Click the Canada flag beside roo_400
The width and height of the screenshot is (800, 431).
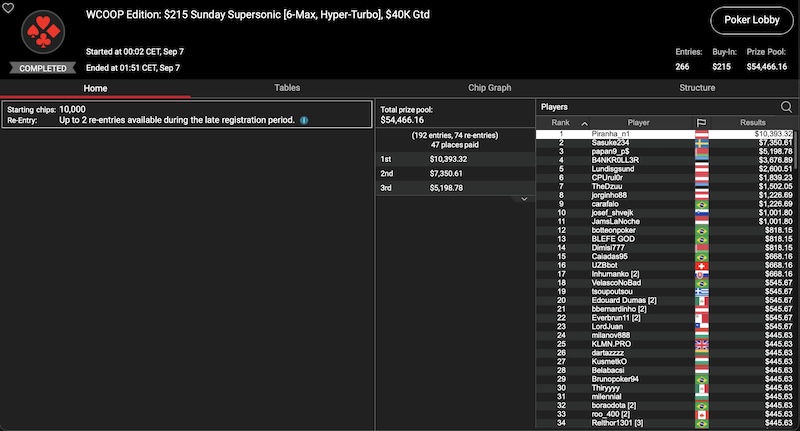coord(702,414)
